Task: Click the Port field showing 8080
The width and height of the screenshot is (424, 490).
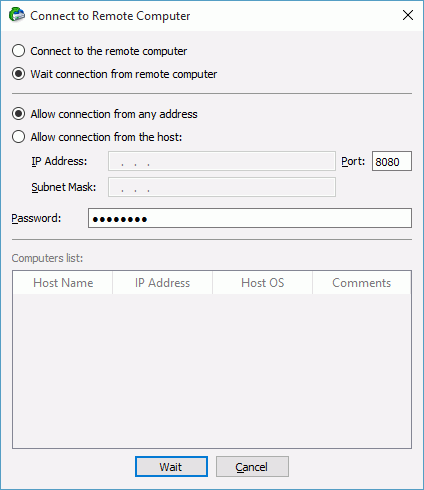Action: click(392, 161)
